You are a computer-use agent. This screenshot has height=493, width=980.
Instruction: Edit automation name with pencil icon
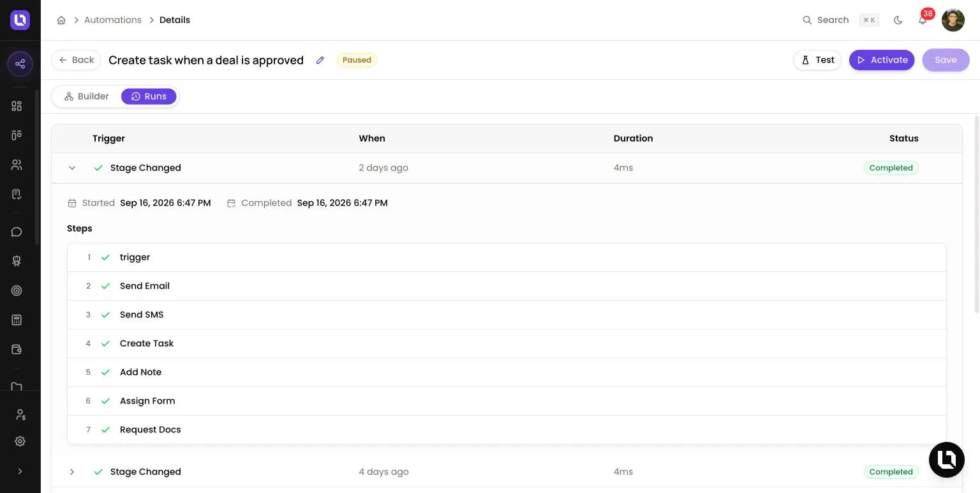(320, 60)
